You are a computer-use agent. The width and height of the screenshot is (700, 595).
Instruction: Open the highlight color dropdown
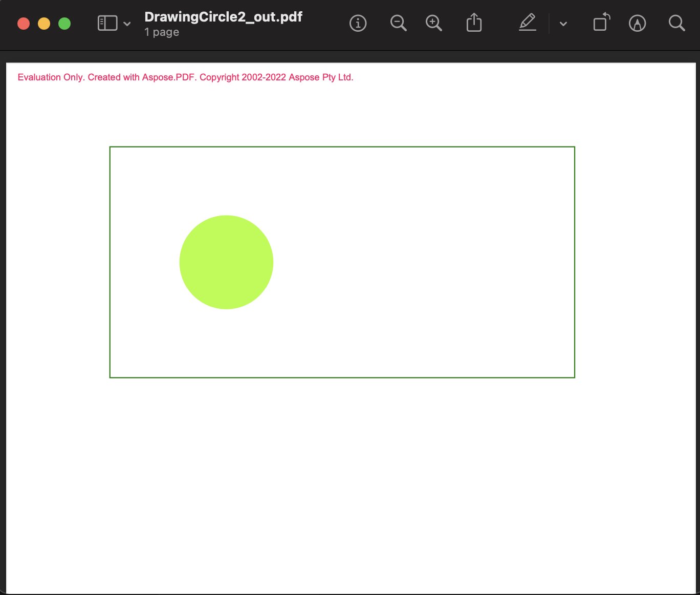pyautogui.click(x=563, y=24)
